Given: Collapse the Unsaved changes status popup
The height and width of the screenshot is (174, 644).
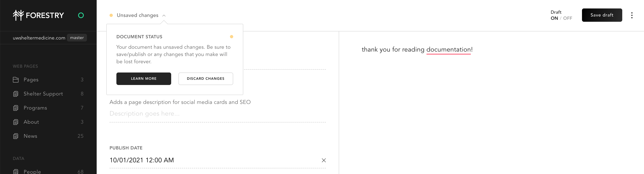Looking at the screenshot, I should pos(164,16).
